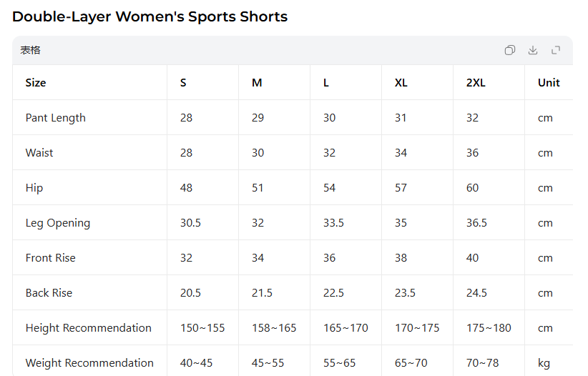Click the kg unit cell
Screen dimensions: 588x376
coord(544,363)
